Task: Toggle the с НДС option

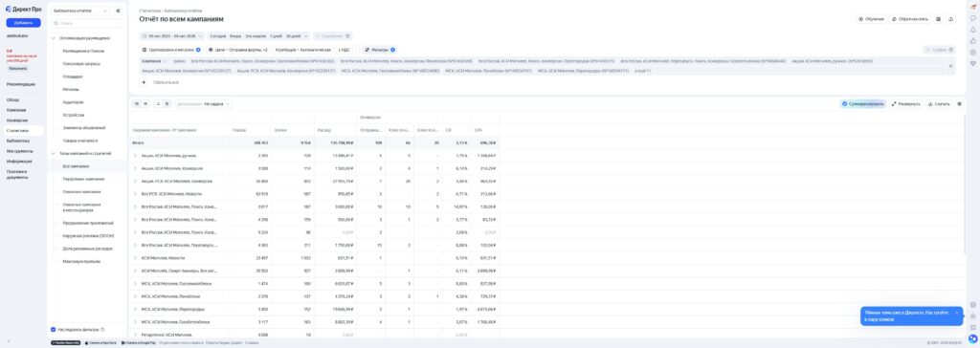Action: (345, 50)
